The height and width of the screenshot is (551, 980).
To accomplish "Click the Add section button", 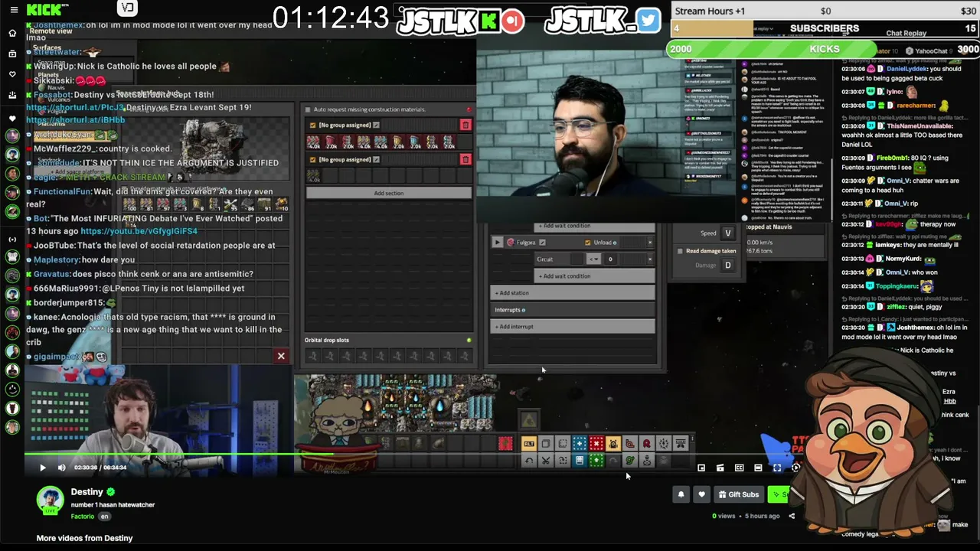I will [389, 193].
